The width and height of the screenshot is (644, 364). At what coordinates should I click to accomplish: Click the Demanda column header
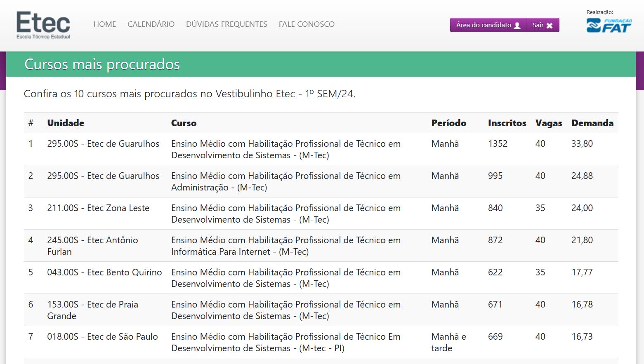(x=592, y=123)
